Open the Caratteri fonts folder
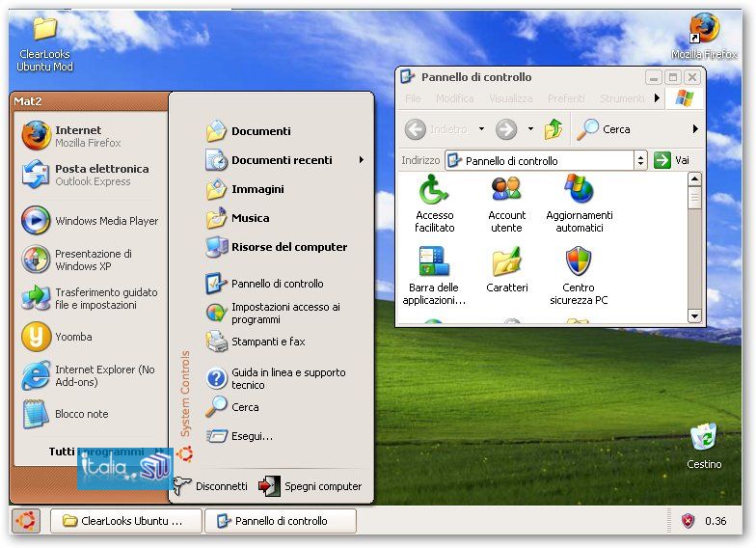Image resolution: width=756 pixels, height=548 pixels. (x=506, y=270)
